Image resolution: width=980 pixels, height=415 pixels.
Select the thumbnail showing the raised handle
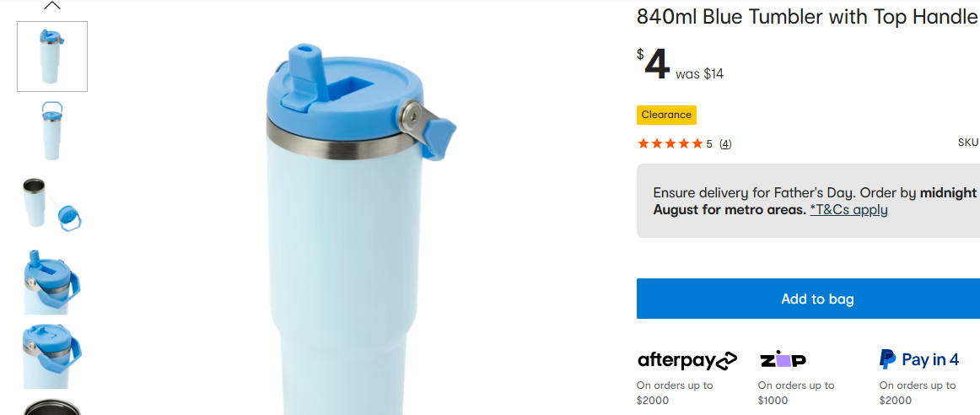point(52,130)
